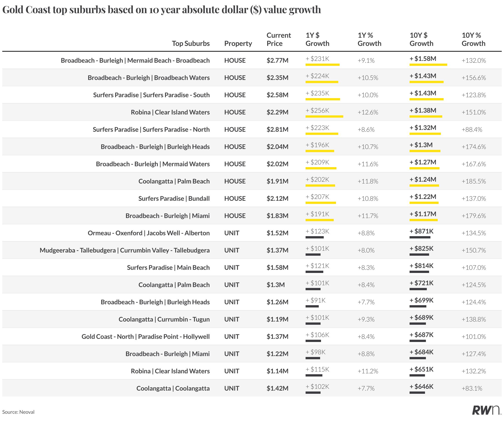Viewport: 504px width, 436px height.
Task: Click the Surfers Paradise Bundall suburb name
Action: click(x=174, y=198)
